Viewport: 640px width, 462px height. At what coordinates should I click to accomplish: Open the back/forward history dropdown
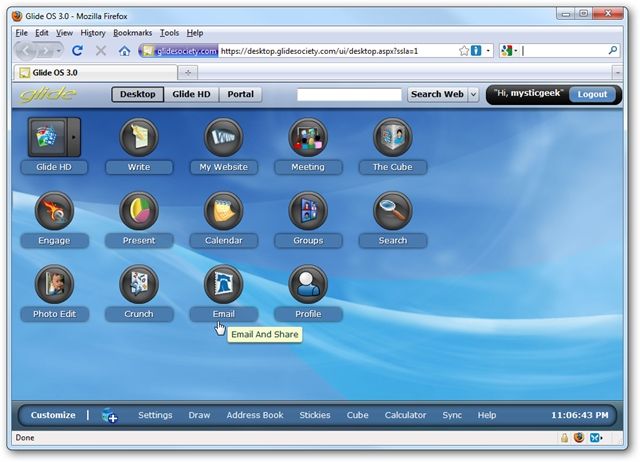point(59,51)
